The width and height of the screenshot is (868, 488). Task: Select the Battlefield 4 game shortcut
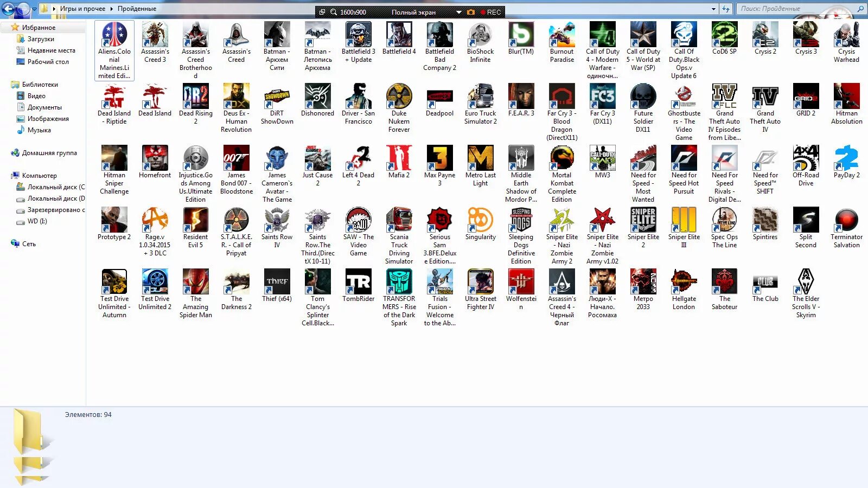pos(399,35)
